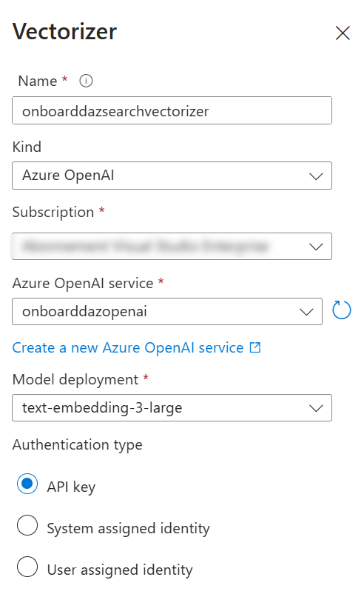Click the API key label text
This screenshot has width=364, height=597.
(71, 487)
